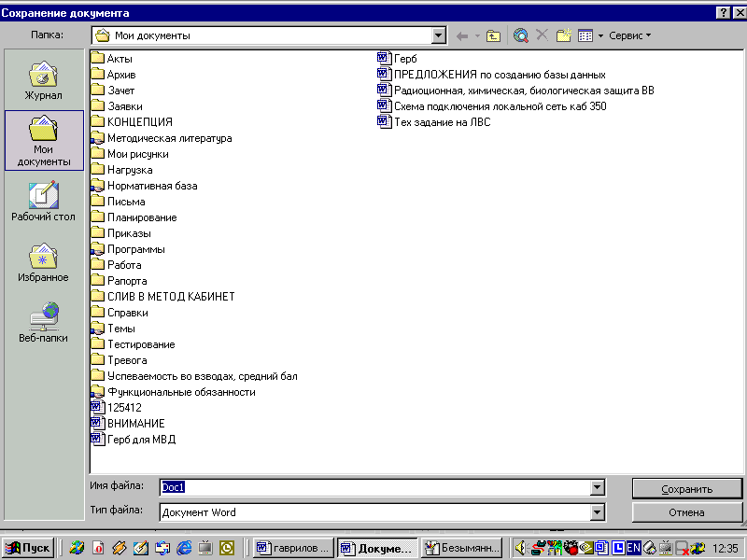Select the Работа folder
This screenshot has height=560, width=747.
tap(116, 265)
